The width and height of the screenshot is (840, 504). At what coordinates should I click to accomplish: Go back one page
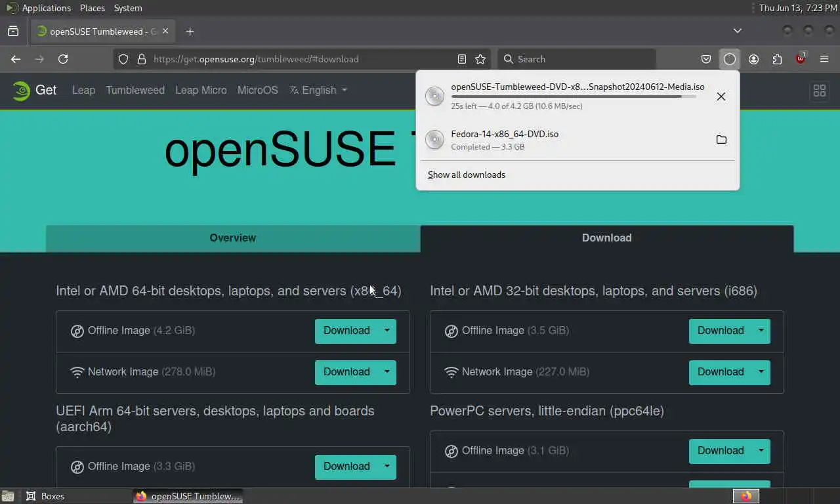[x=16, y=59]
